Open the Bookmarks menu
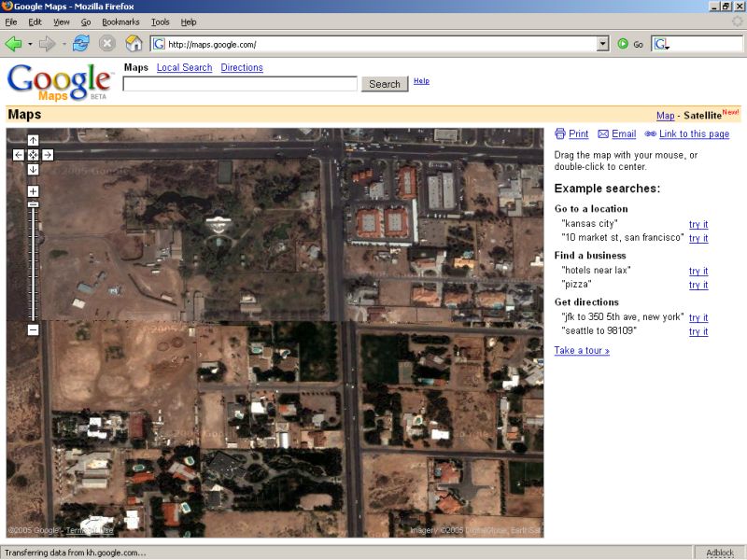This screenshot has width=747, height=560. point(120,21)
